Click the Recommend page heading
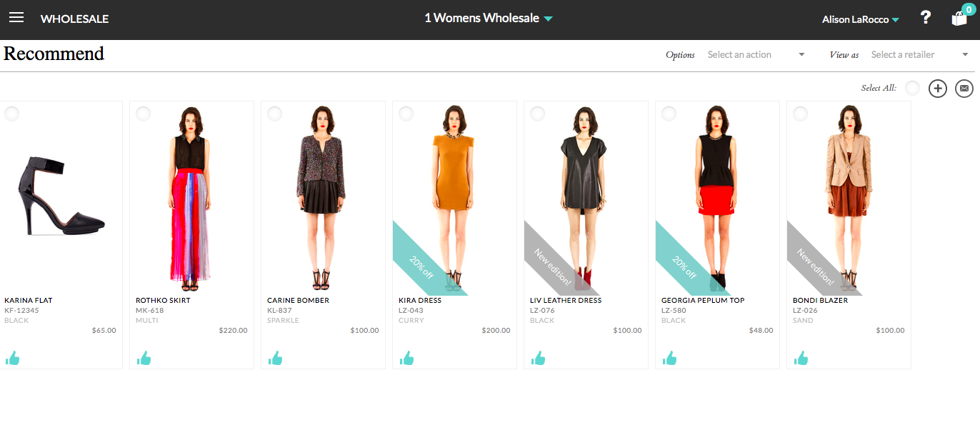This screenshot has height=445, width=980. click(x=54, y=54)
